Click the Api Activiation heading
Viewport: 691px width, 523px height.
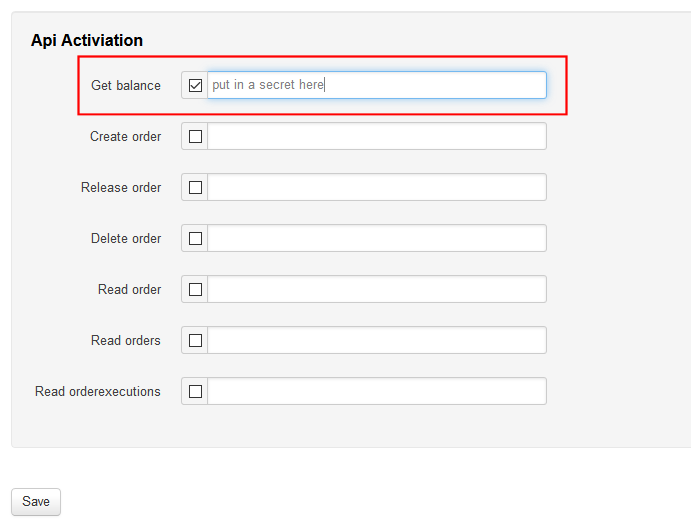(x=87, y=41)
